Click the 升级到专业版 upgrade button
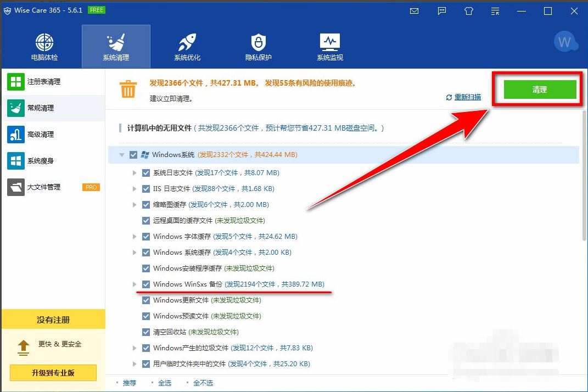The image size is (588, 392). tap(53, 373)
